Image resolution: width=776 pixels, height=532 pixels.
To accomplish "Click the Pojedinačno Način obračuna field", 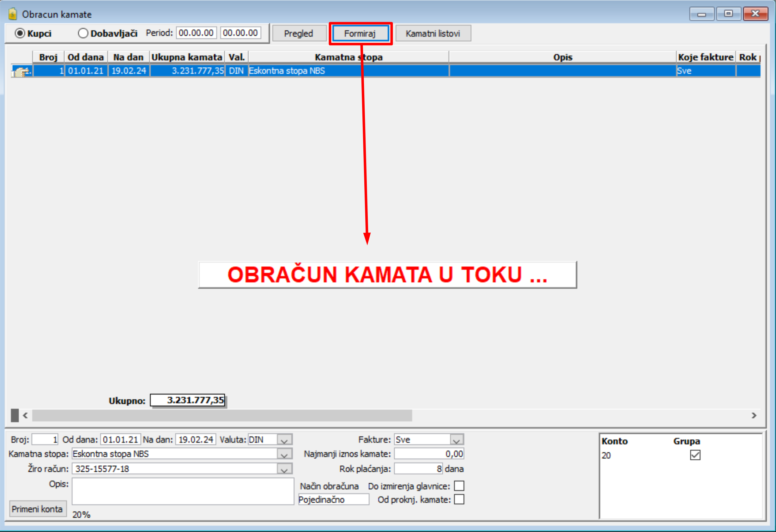I will click(x=334, y=499).
